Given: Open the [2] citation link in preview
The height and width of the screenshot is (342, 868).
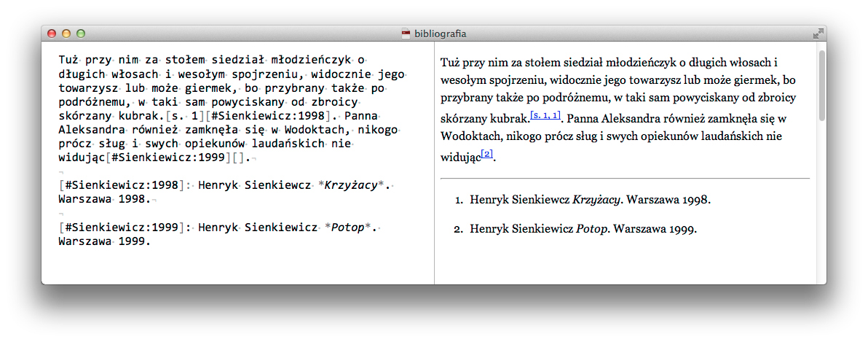Looking at the screenshot, I should (x=487, y=154).
